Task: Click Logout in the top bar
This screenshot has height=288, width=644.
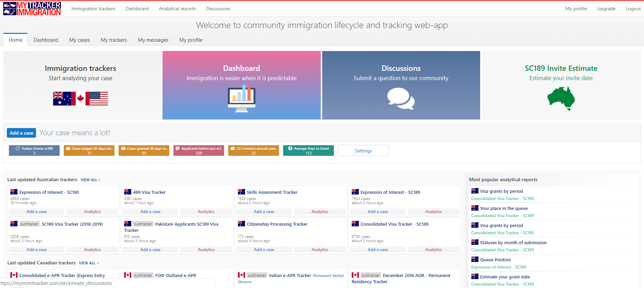Action: [x=633, y=9]
